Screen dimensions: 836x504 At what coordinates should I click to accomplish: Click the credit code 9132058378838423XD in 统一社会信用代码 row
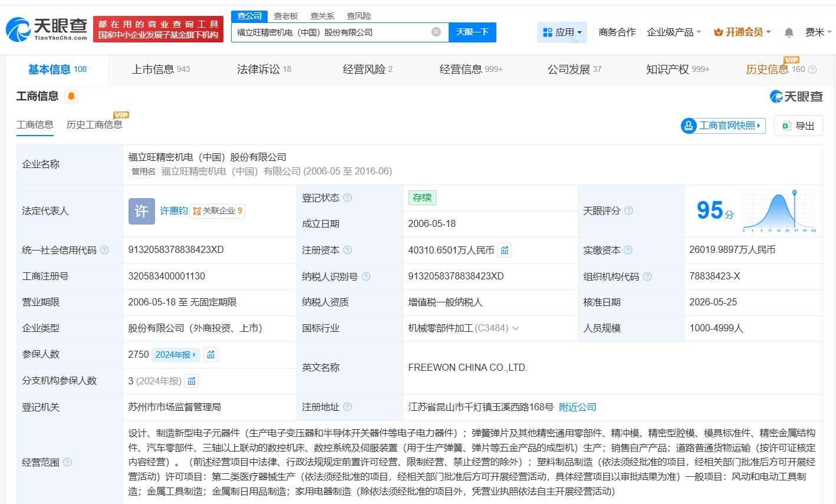176,250
